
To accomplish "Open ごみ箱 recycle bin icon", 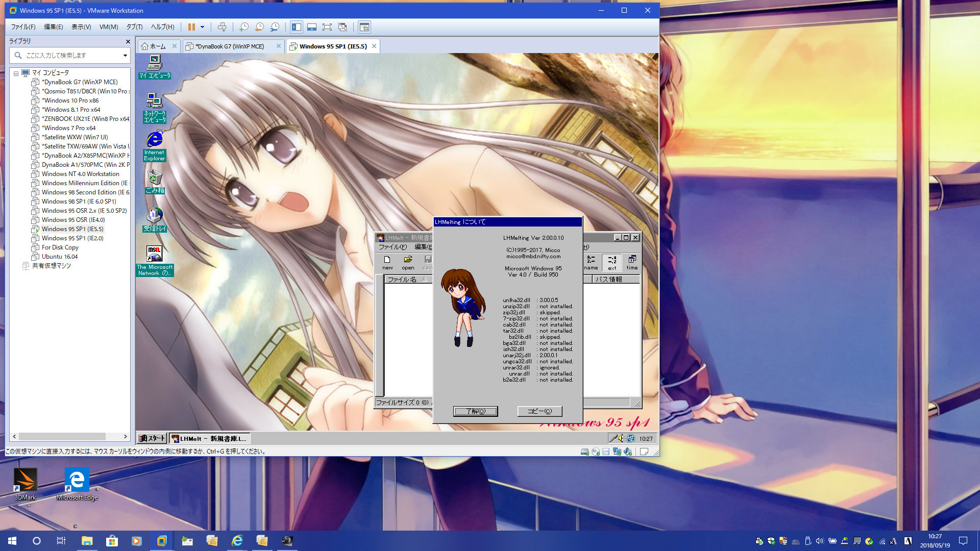I will click(155, 182).
